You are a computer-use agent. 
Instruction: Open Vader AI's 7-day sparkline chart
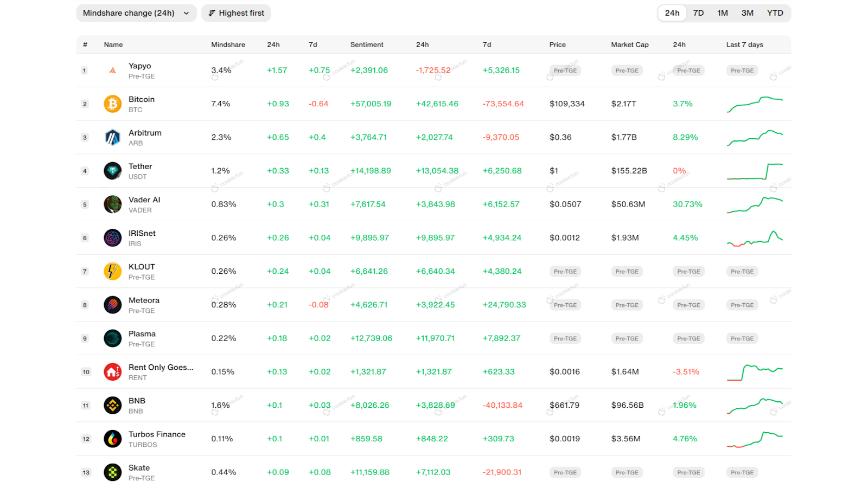pyautogui.click(x=755, y=205)
